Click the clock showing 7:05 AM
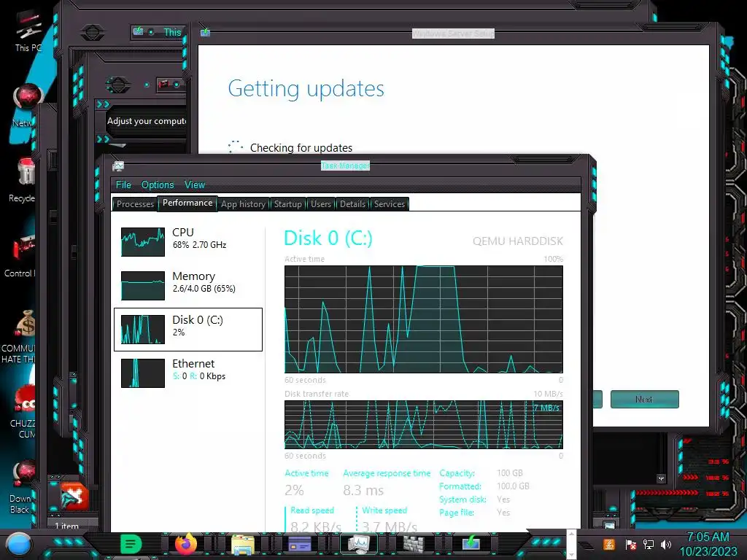The width and height of the screenshot is (747, 560). click(x=708, y=537)
